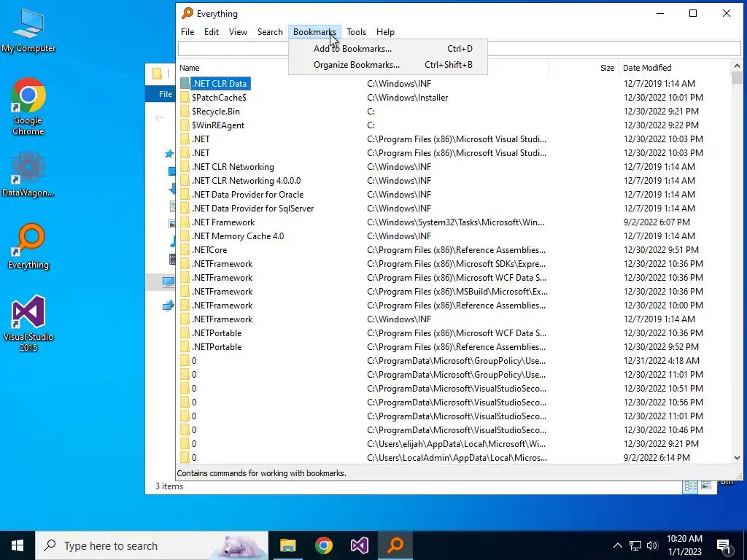
Task: Click the results scrollbar up arrow
Action: click(x=737, y=66)
